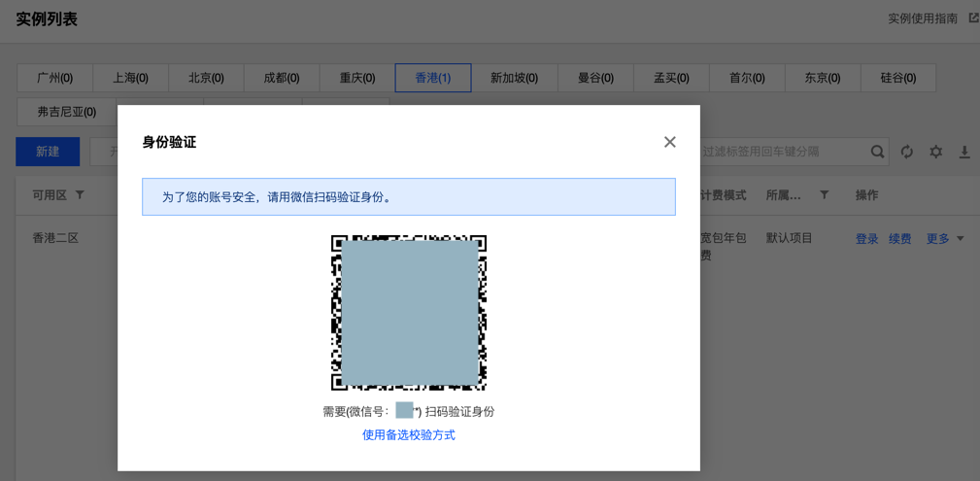Click 香港二区 zone cell
Image resolution: width=980 pixels, height=481 pixels.
point(55,238)
